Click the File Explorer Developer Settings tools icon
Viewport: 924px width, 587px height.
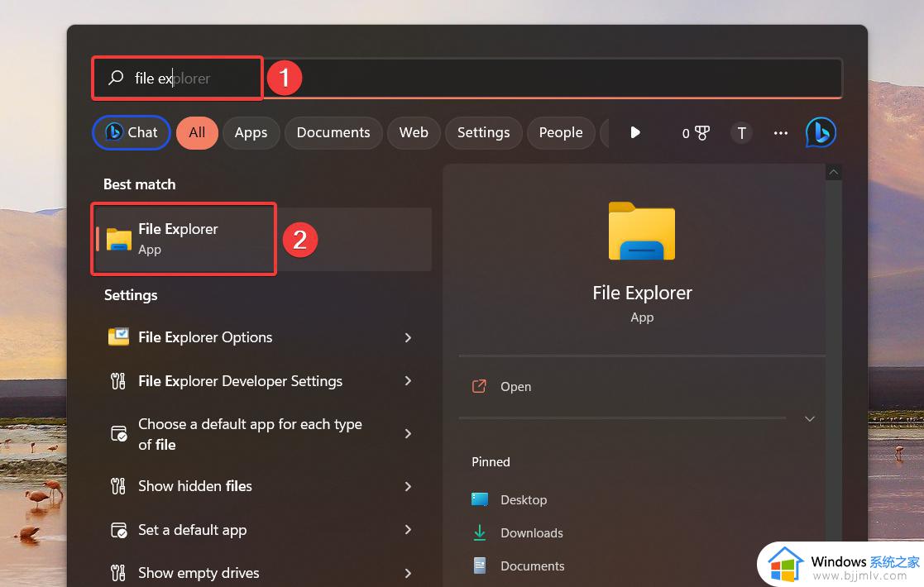point(117,381)
